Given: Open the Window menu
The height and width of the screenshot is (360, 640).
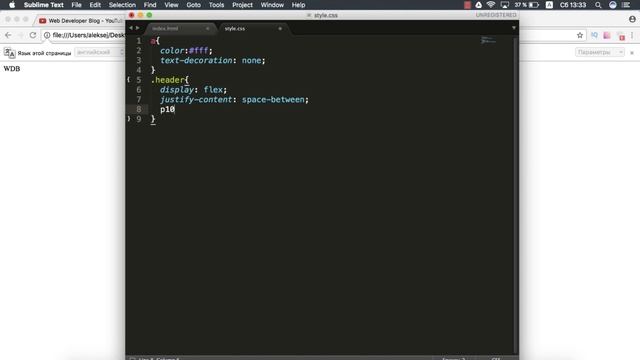Looking at the screenshot, I should [272, 5].
